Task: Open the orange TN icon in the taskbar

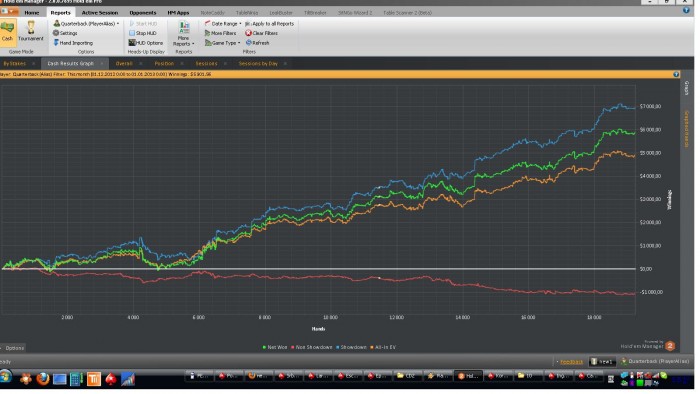Action: pyautogui.click(x=94, y=379)
